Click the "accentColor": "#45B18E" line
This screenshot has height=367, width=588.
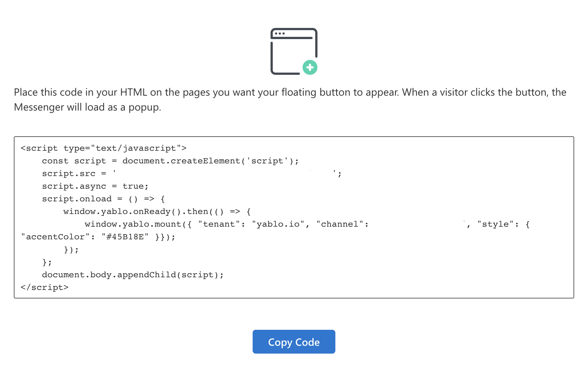click(98, 237)
